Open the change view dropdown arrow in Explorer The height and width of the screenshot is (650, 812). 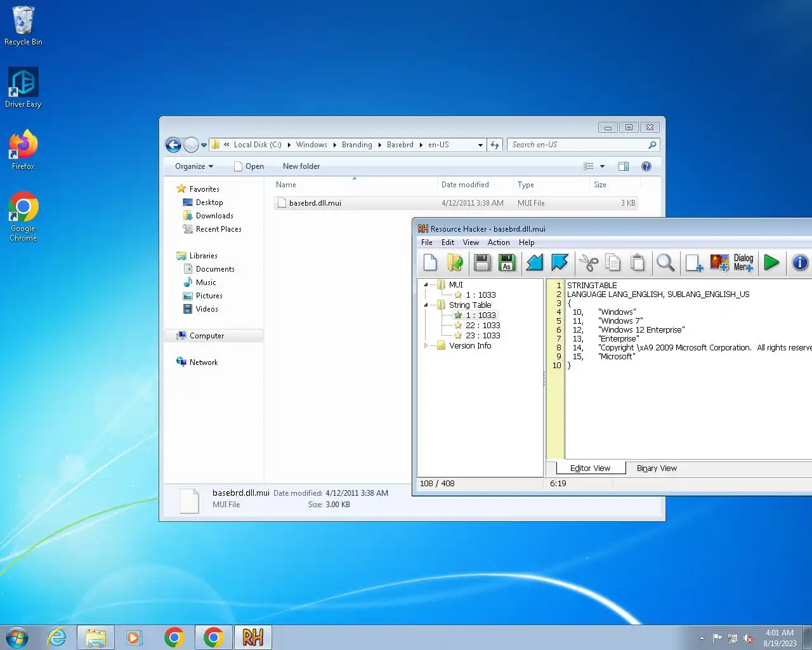(602, 166)
